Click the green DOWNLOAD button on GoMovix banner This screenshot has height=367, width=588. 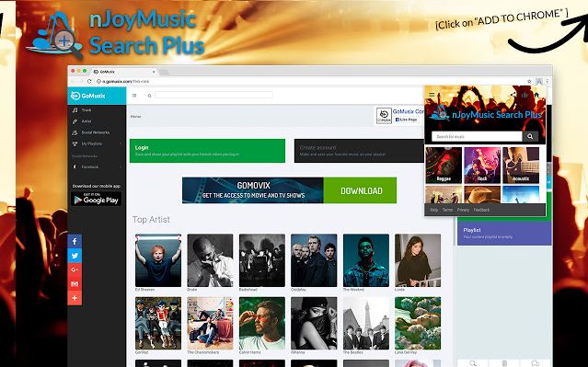coord(360,190)
